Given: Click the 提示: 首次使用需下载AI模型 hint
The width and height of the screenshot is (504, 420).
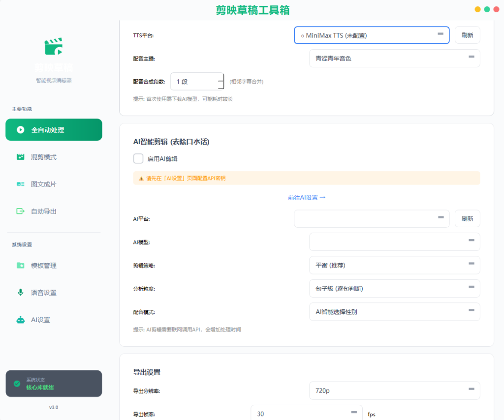Looking at the screenshot, I should pos(183,99).
